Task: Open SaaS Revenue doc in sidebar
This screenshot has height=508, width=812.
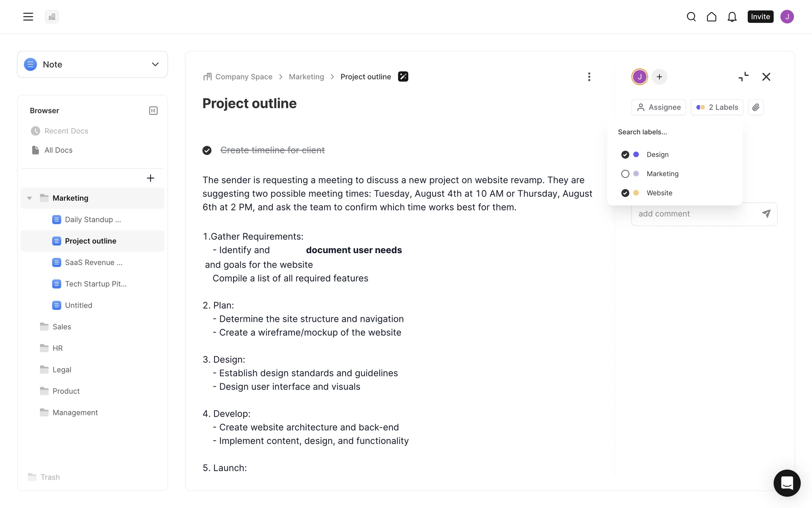Action: click(93, 262)
